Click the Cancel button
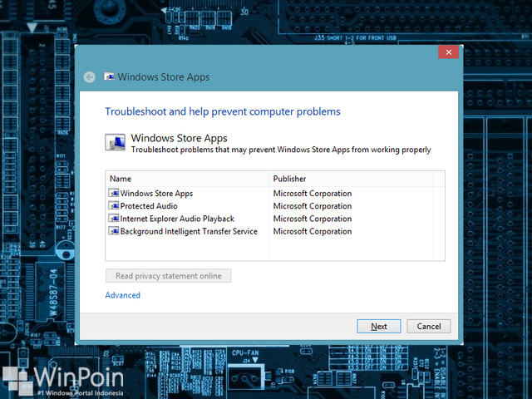Viewport: 532px width, 399px height. click(x=429, y=326)
